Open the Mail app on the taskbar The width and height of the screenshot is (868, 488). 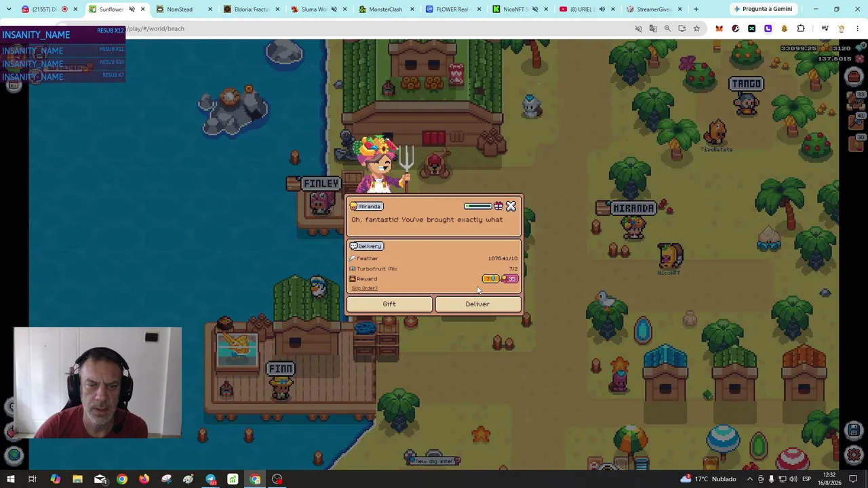coord(100,479)
